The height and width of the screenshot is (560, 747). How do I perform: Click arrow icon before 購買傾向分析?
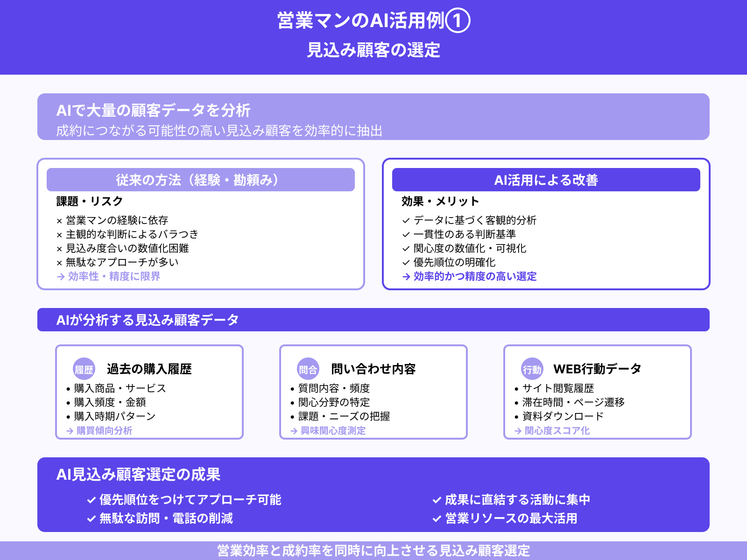[70, 431]
